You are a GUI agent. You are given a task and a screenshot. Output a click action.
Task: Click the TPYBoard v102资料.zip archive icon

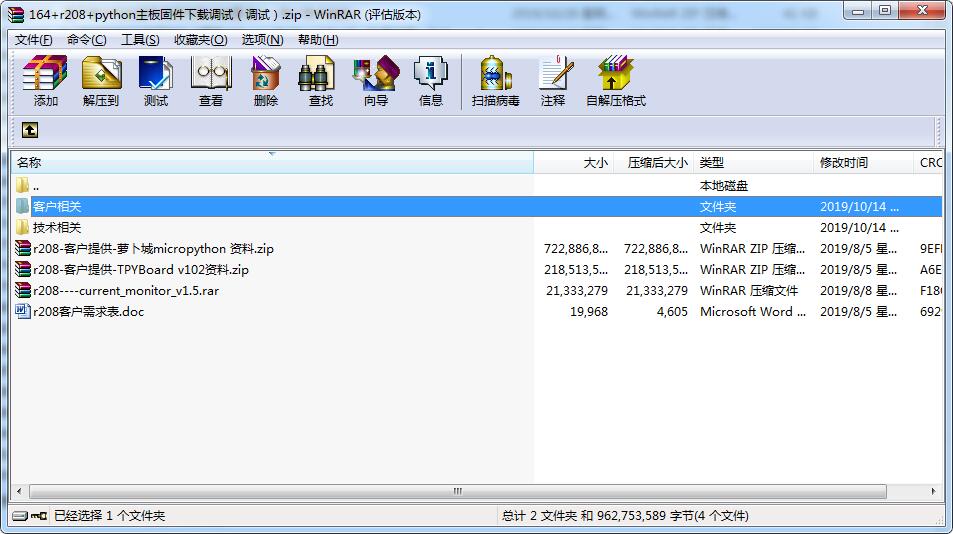[x=22, y=269]
